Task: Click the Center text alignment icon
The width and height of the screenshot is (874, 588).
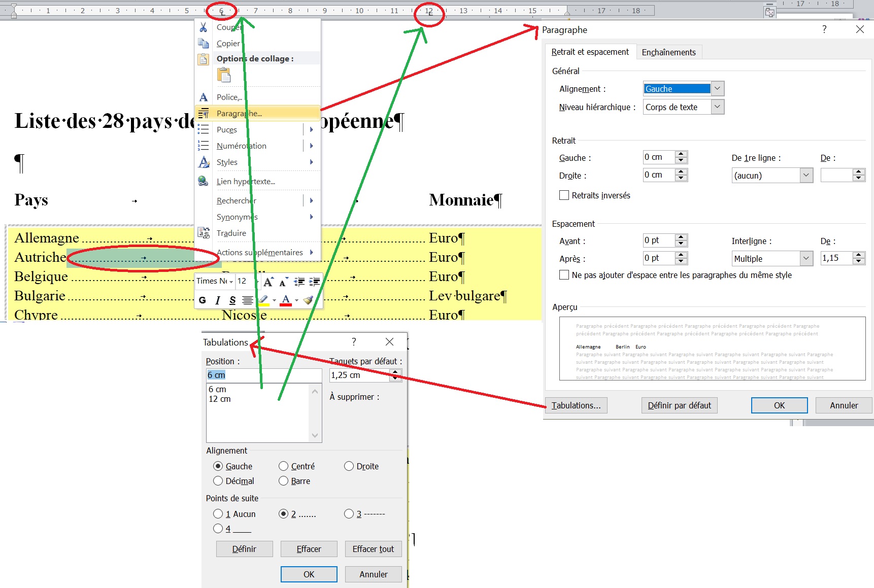Action: (x=247, y=300)
